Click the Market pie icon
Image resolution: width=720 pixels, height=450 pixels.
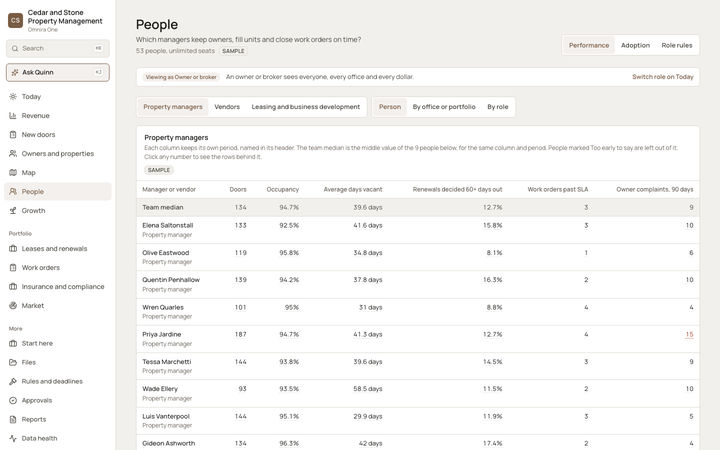click(x=13, y=305)
